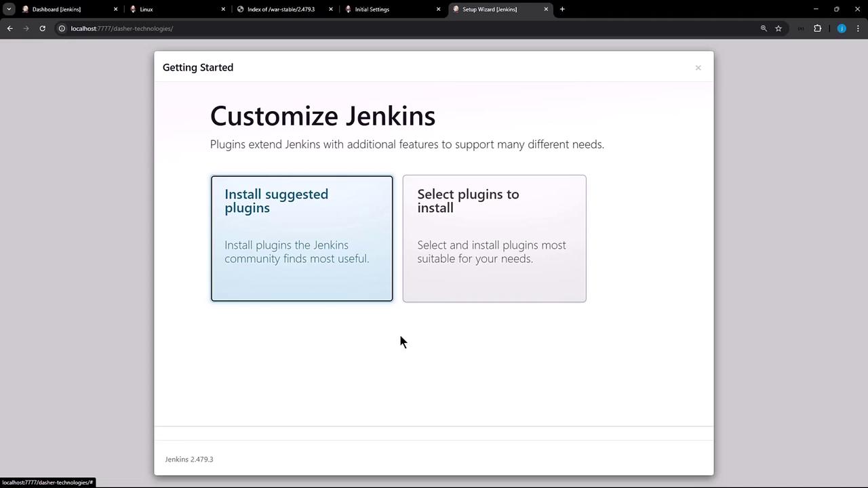The width and height of the screenshot is (868, 488).
Task: Reload the current page
Action: 42,28
